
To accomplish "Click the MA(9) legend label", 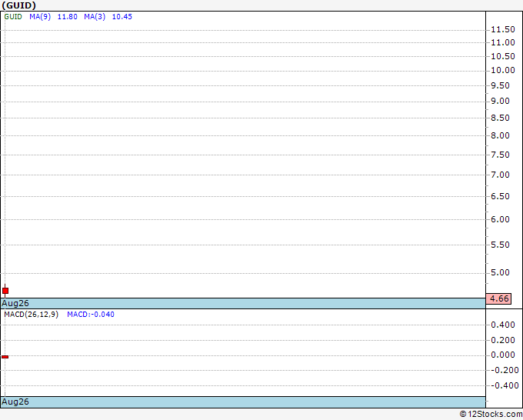I will click(x=40, y=17).
